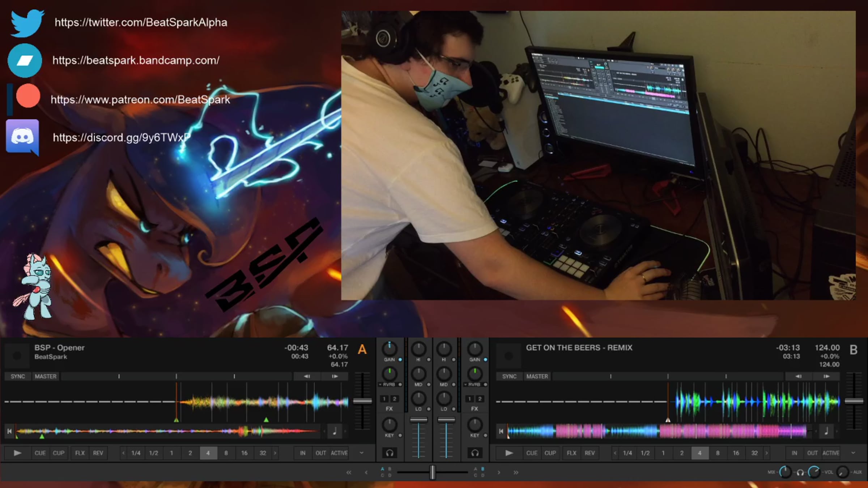
Task: Select loop size 16 on deck B
Action: point(736,453)
